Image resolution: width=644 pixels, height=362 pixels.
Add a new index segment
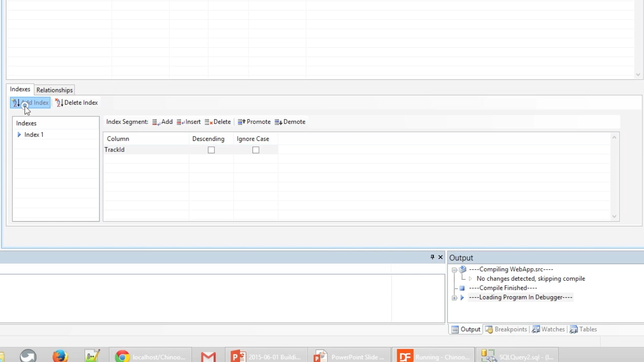[163, 122]
